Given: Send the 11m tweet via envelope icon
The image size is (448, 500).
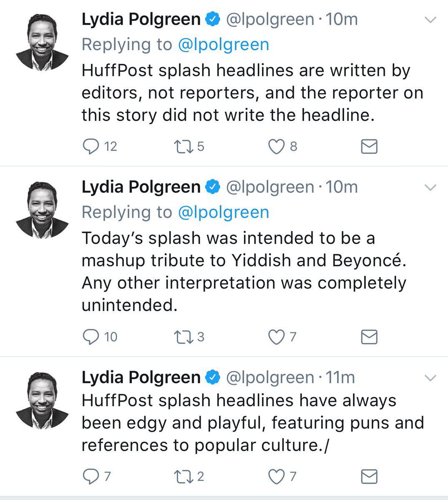Looking at the screenshot, I should pos(369,477).
